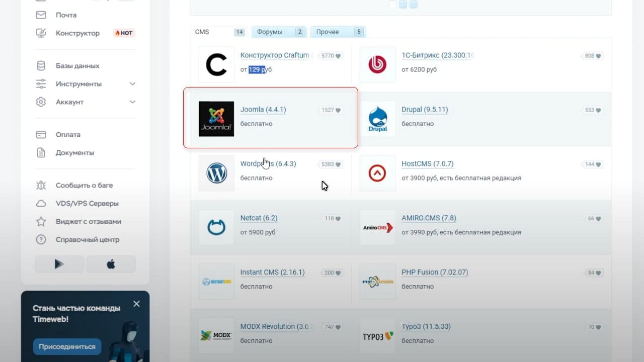This screenshot has width=644, height=362.
Task: Click the Netcat logo image
Action: pos(216,227)
